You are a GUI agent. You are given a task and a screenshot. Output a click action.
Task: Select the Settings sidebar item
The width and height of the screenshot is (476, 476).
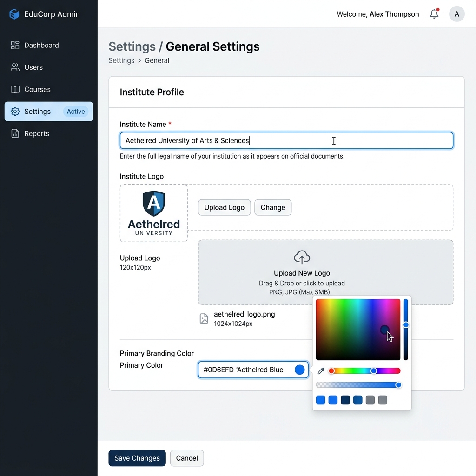(x=48, y=112)
